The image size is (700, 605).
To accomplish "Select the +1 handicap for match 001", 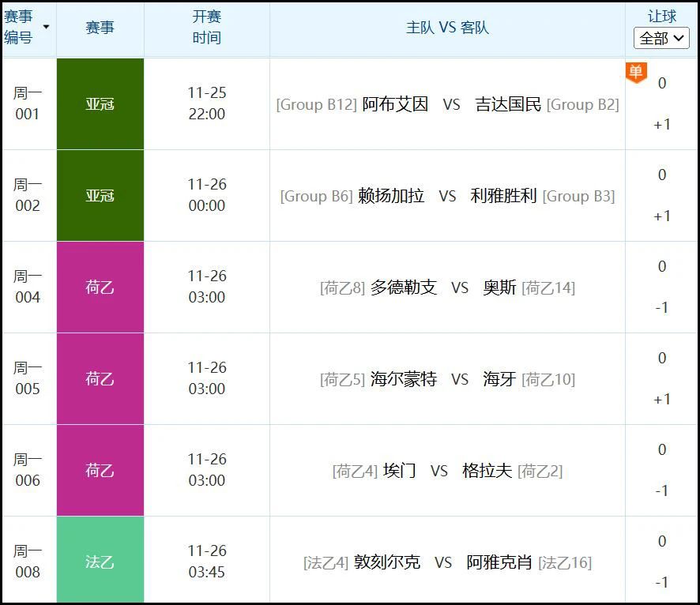I will coord(662,125).
